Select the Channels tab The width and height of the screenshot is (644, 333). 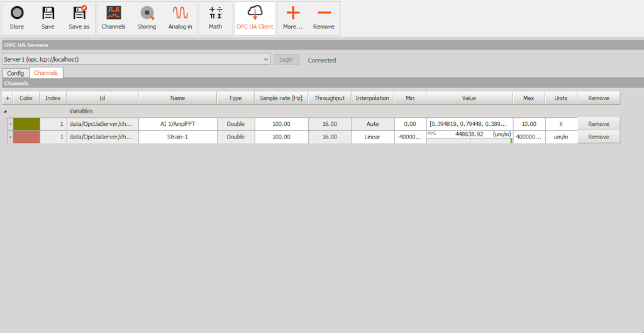click(x=46, y=73)
